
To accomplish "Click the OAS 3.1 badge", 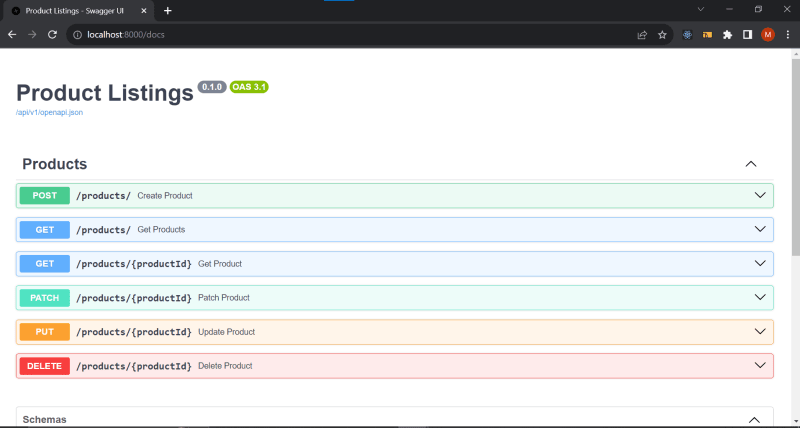I will coord(249,87).
